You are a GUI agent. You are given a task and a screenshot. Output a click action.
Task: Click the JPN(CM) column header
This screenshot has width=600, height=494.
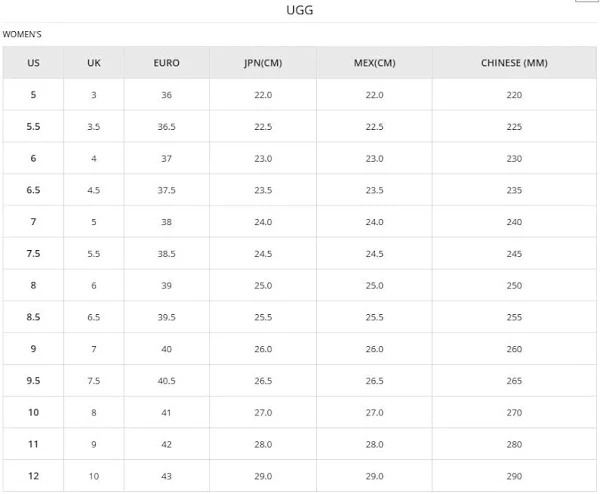[263, 63]
